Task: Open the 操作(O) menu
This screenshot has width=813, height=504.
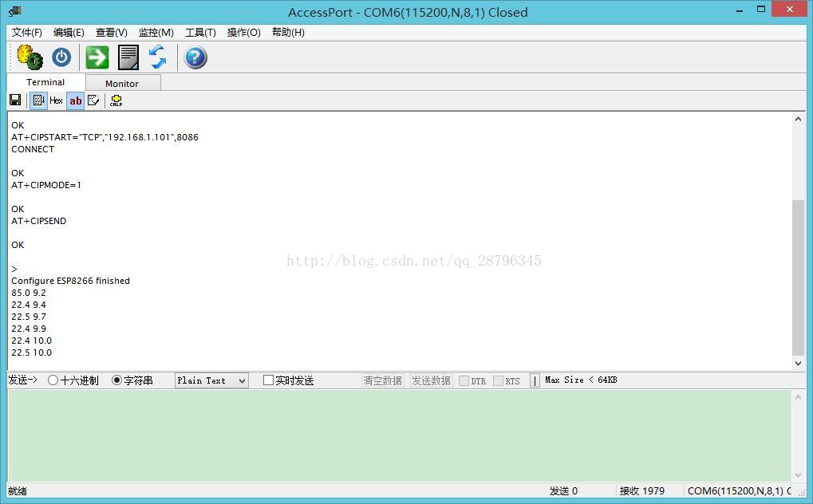Action: pos(243,32)
